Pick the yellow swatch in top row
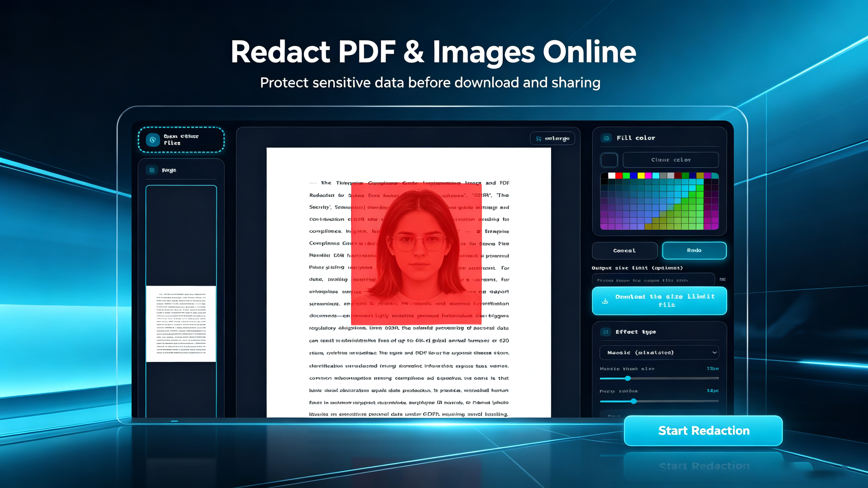868x488 pixels. 641,176
